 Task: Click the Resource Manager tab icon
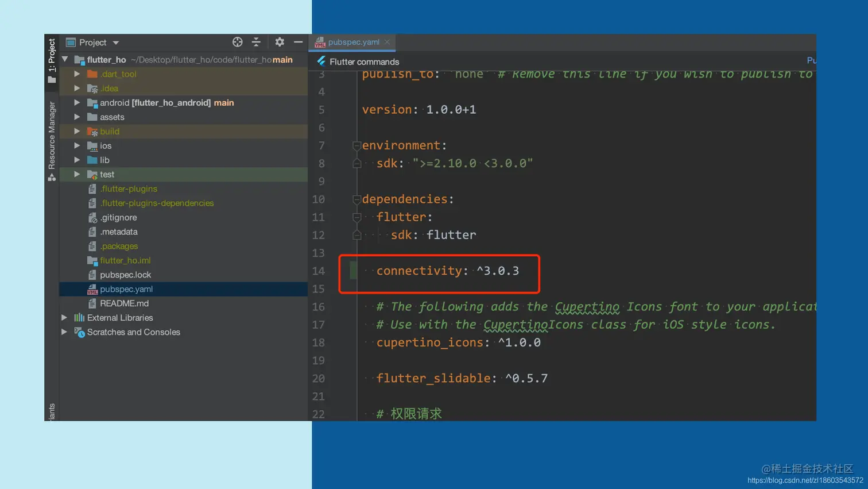click(x=52, y=177)
